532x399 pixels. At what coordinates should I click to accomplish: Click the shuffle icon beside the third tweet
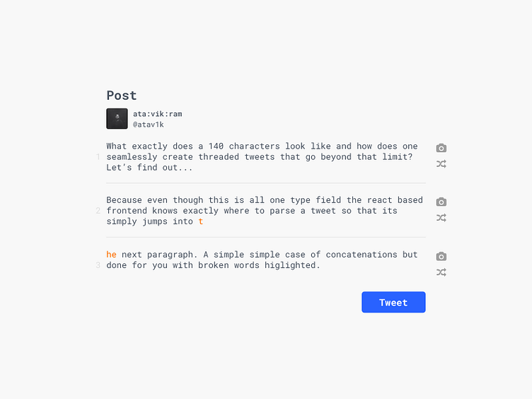[441, 272]
